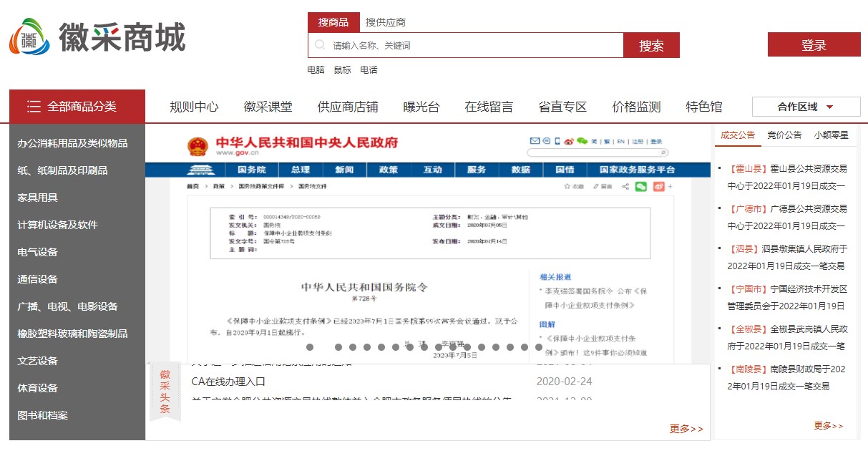Click the 徽采头条 ribbon label
This screenshot has height=451, width=868.
coord(165,392)
